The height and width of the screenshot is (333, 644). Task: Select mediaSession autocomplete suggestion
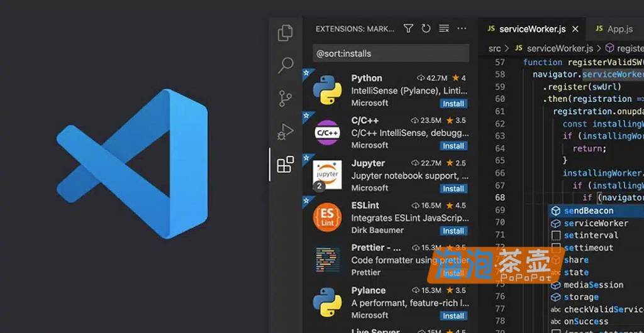(596, 285)
